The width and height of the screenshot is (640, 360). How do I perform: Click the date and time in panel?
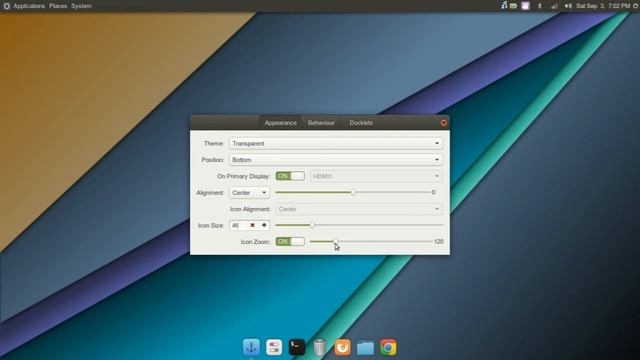click(603, 6)
